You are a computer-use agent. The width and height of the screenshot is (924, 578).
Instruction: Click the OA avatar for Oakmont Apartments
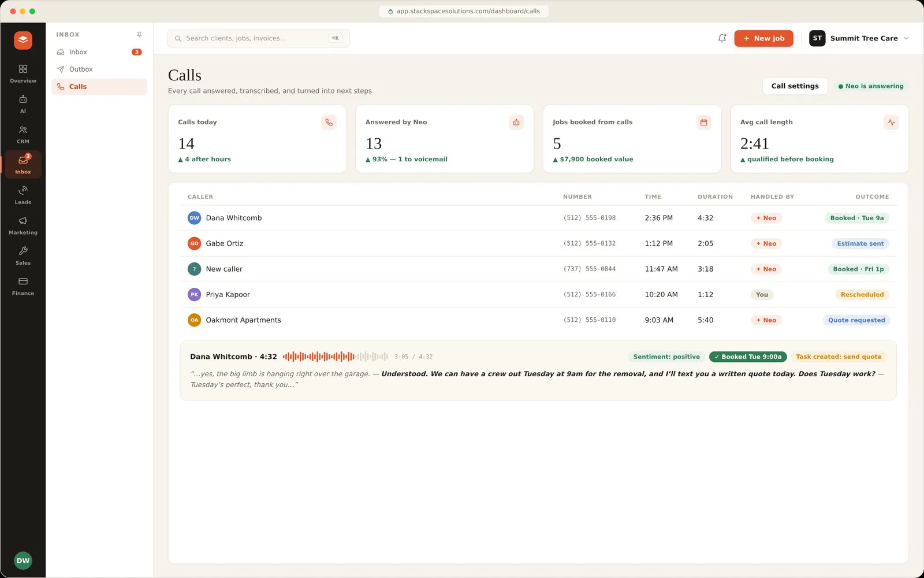pyautogui.click(x=194, y=320)
